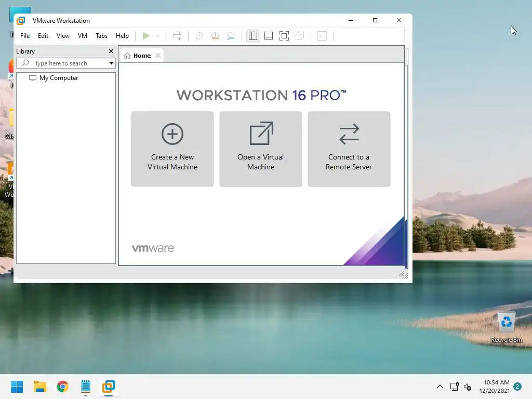
Task: Open the View menu
Action: [63, 36]
